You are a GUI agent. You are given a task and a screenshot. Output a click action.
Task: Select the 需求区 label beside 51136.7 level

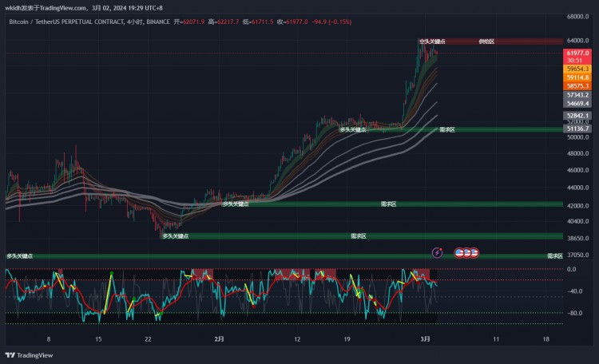447,130
